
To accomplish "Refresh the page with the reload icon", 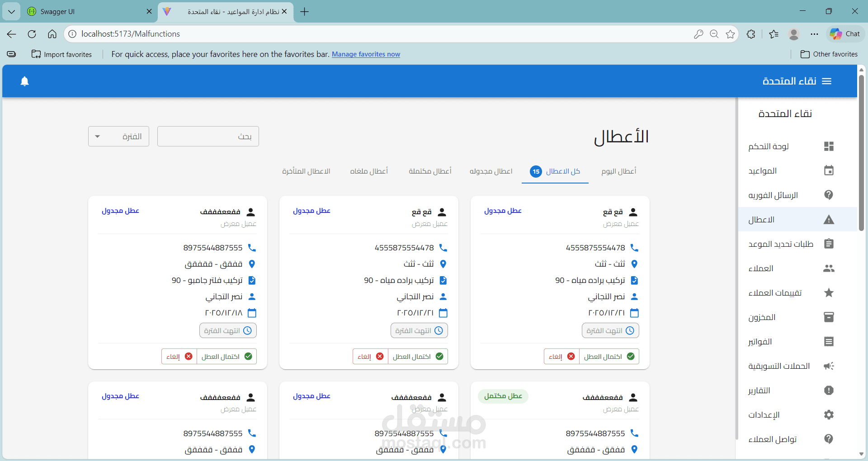I will point(32,34).
